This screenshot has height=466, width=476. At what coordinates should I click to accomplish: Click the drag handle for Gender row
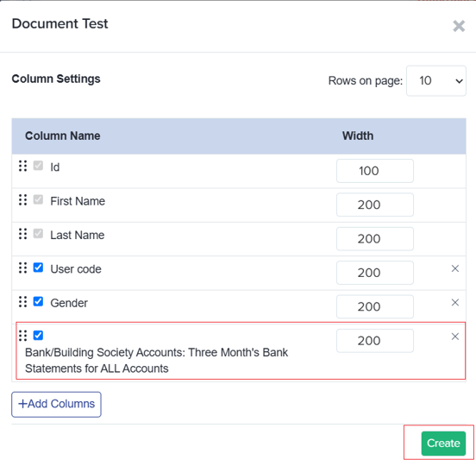[x=22, y=302]
